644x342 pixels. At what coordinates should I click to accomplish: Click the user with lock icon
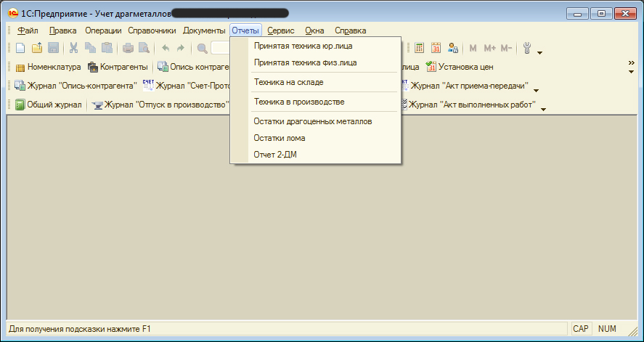point(454,49)
